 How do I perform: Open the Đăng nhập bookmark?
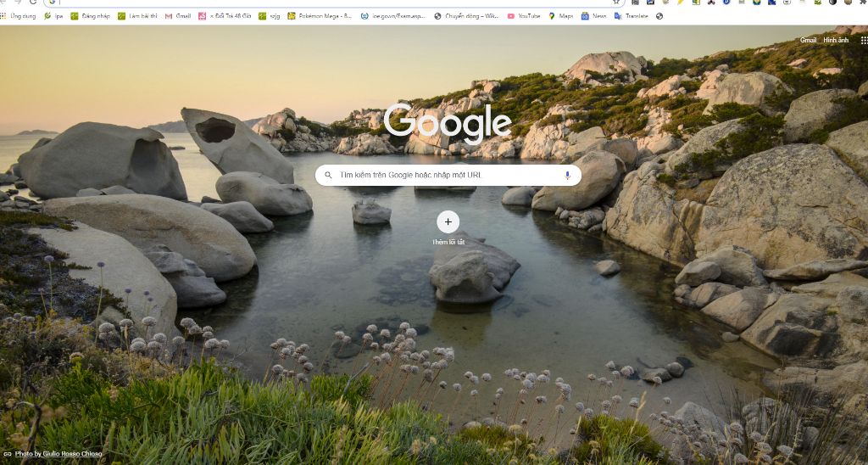90,16
